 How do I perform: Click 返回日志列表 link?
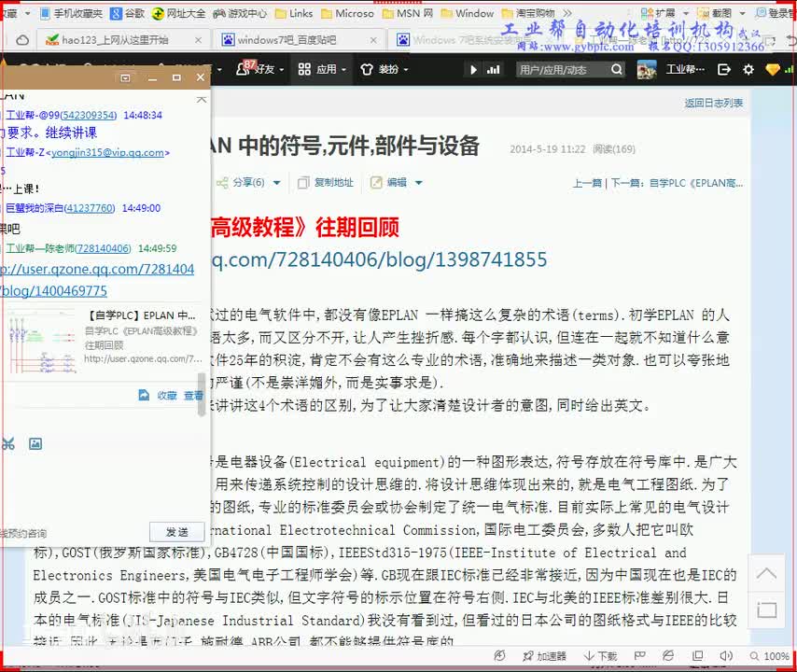(714, 104)
